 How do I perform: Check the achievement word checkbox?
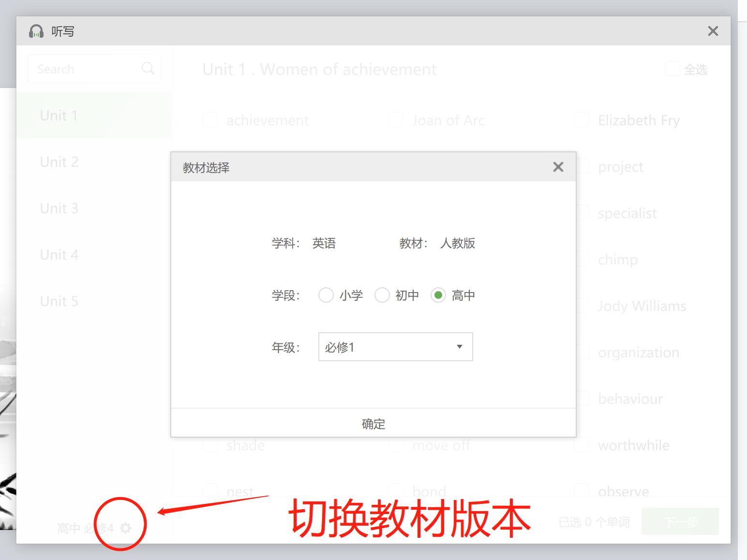(x=209, y=120)
